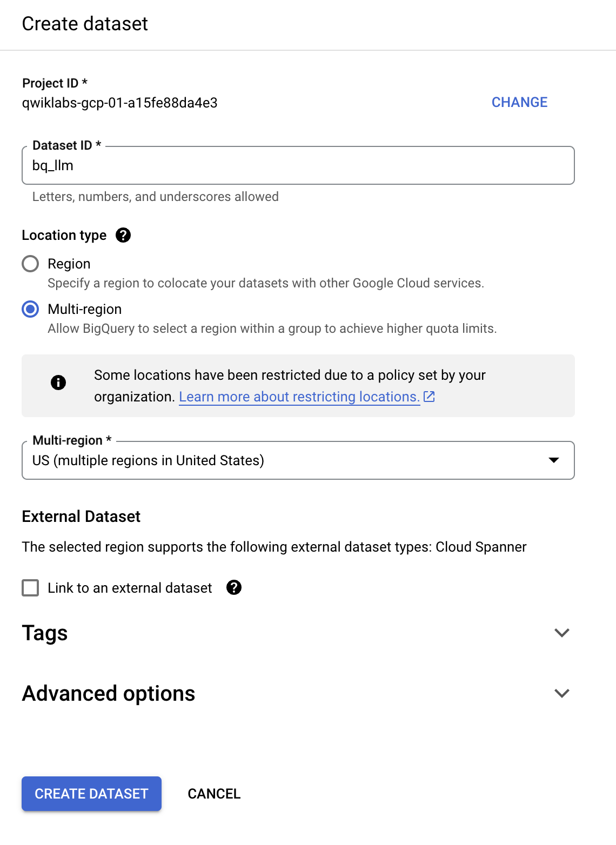Viewport: 616px width, 845px height.
Task: Open the Multi-region dropdown arrow
Action: 554,460
